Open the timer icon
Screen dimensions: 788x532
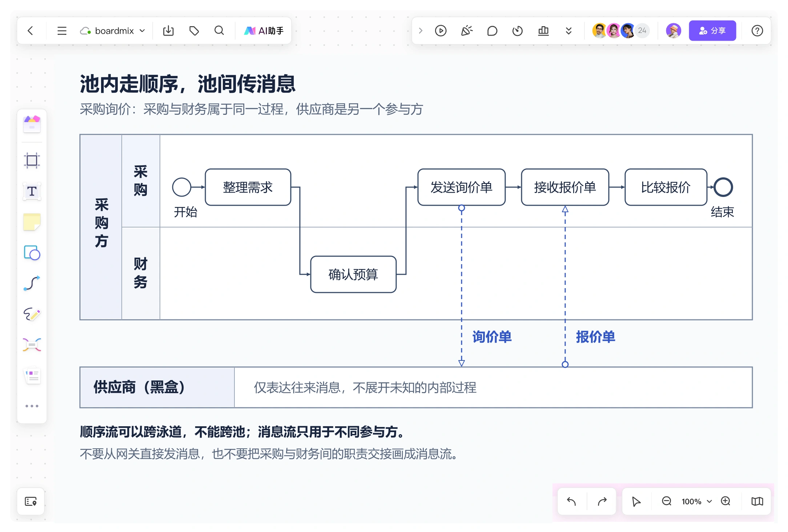(518, 31)
